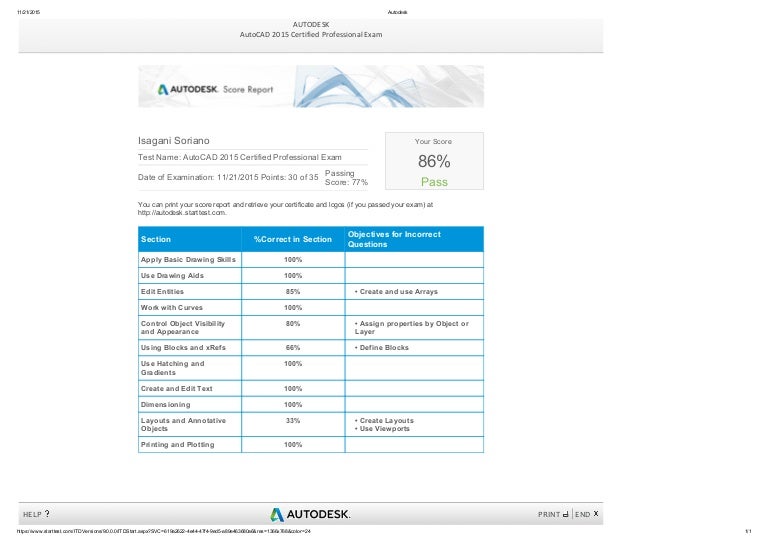Open the autodesk.starttest.com link
The image size is (768, 544).
click(182, 212)
